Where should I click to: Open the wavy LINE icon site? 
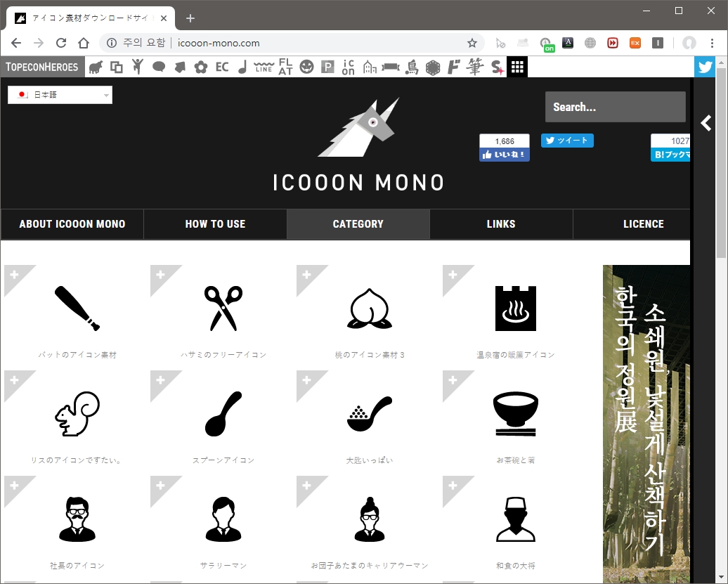tap(264, 67)
